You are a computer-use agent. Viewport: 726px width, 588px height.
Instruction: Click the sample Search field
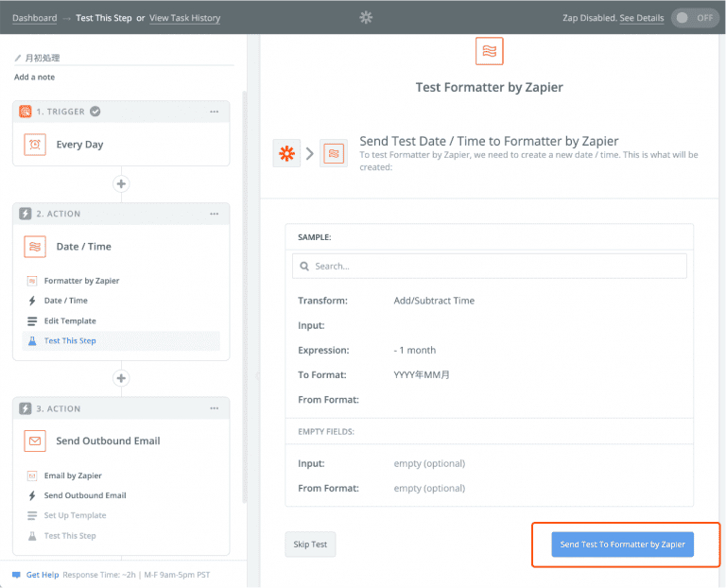coord(490,267)
